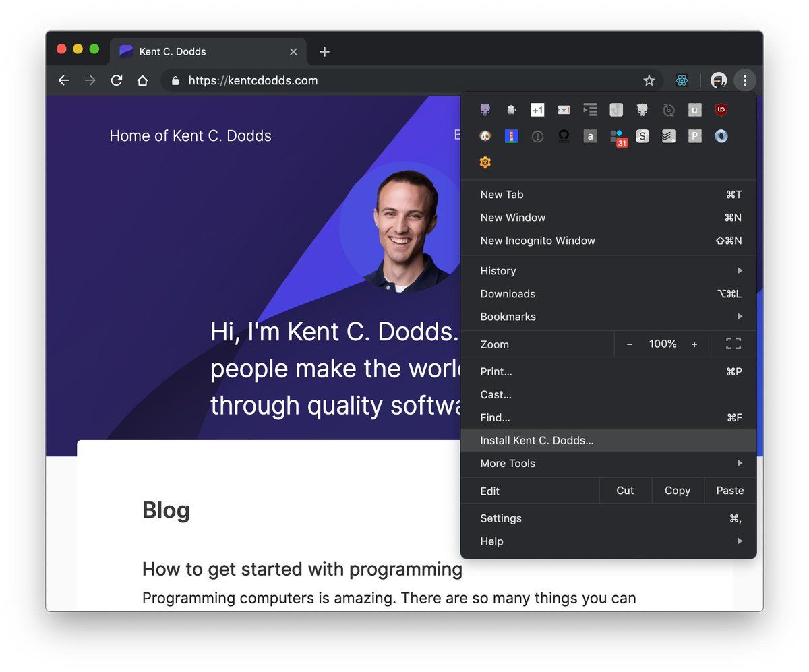Click the address bar URL field
809x672 pixels.
coord(404,81)
